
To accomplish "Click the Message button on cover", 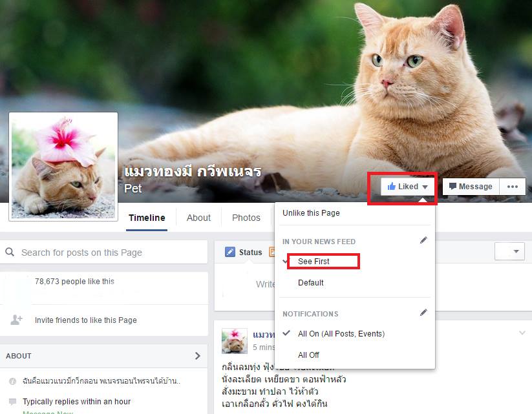I will pyautogui.click(x=470, y=187).
